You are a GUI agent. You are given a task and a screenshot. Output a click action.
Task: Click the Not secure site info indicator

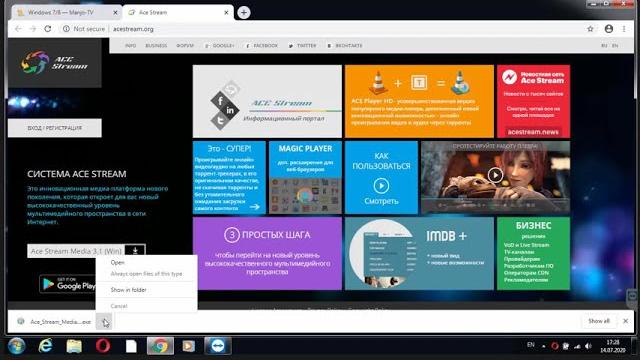(84, 29)
